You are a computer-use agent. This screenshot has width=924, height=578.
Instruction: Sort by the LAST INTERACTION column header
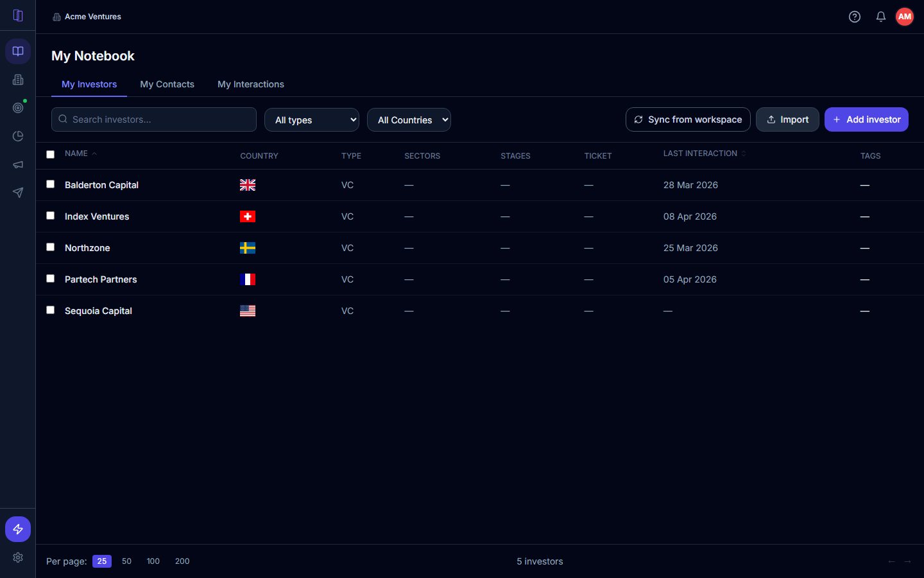(x=705, y=153)
